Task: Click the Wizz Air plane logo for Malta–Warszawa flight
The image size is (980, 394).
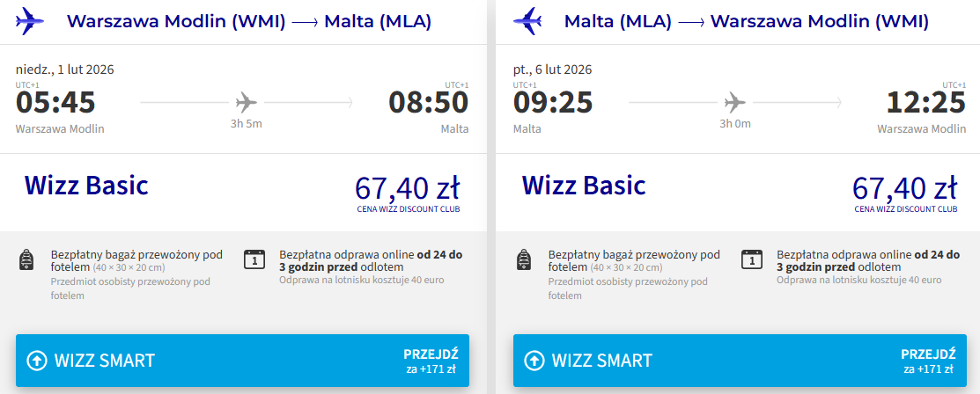Action: pos(528,20)
